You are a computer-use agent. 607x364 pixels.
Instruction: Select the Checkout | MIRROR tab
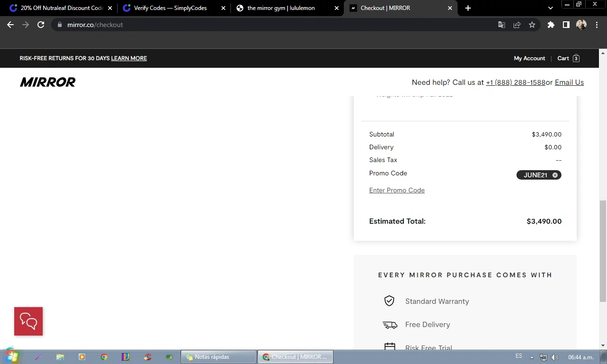click(x=401, y=8)
